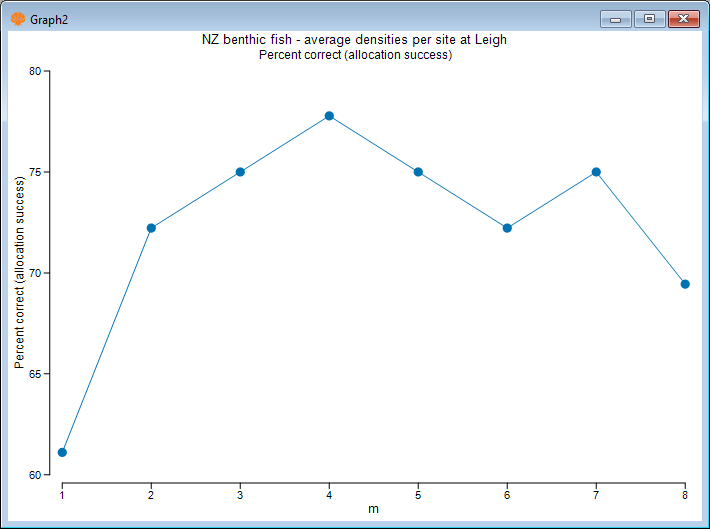Pick the data point at m = 3
This screenshot has height=529, width=710.
tap(240, 172)
